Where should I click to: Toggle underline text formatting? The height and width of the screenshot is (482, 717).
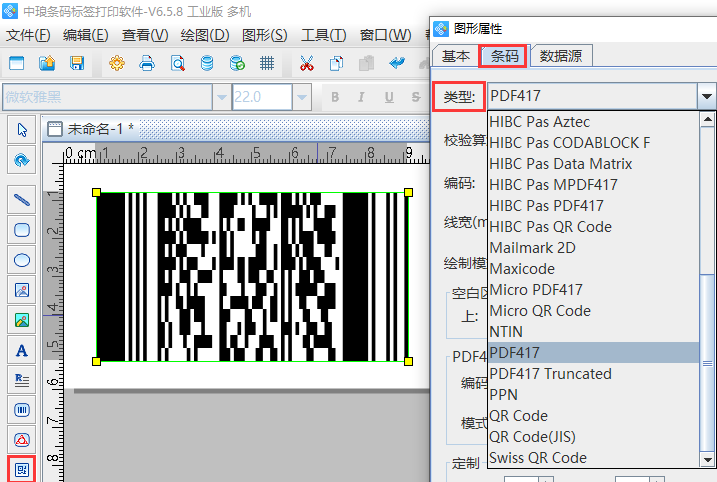point(387,97)
